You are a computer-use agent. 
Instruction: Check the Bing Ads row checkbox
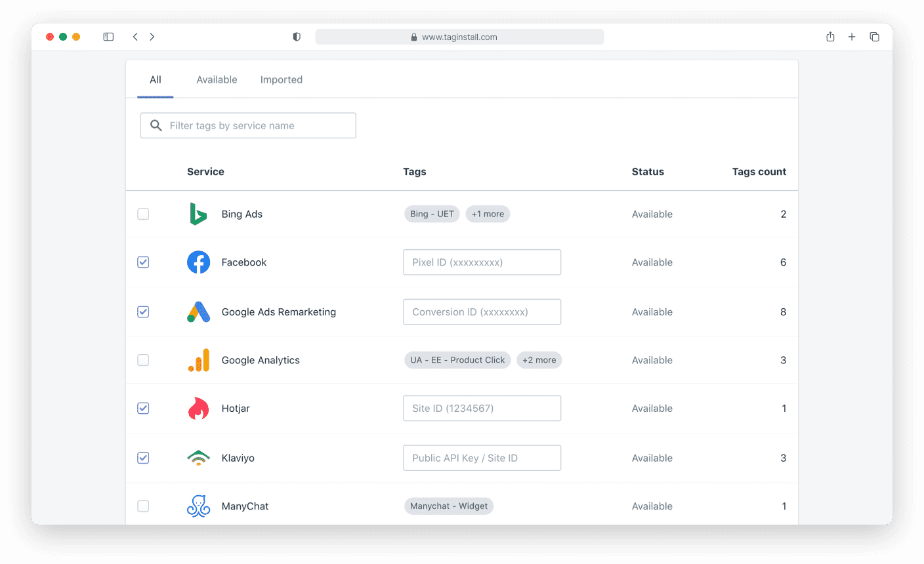click(x=143, y=214)
